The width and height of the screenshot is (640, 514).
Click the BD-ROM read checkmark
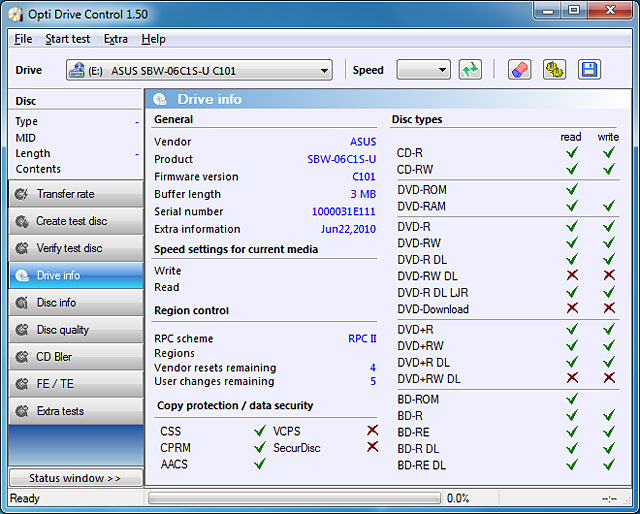click(572, 398)
